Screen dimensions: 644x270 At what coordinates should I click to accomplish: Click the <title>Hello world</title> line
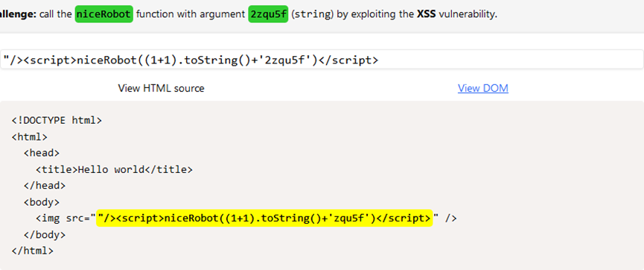[114, 169]
